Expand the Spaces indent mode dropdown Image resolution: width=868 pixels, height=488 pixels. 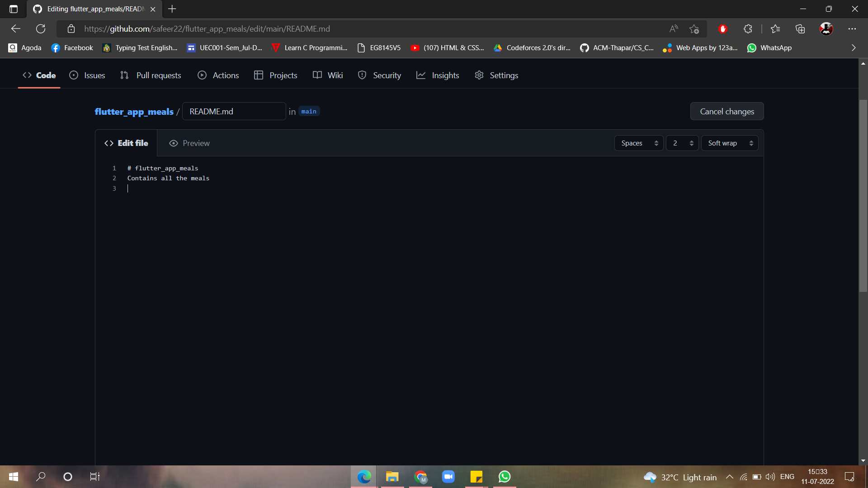(x=639, y=143)
